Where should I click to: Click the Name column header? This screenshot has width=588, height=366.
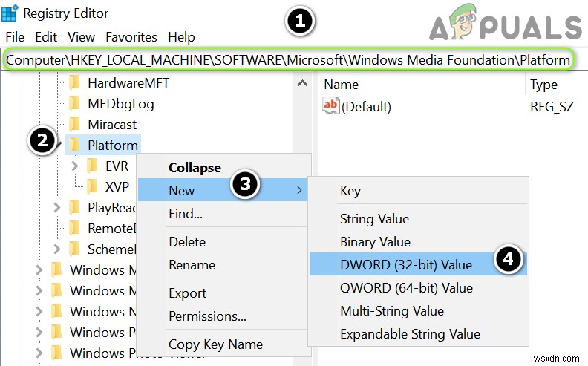(342, 85)
